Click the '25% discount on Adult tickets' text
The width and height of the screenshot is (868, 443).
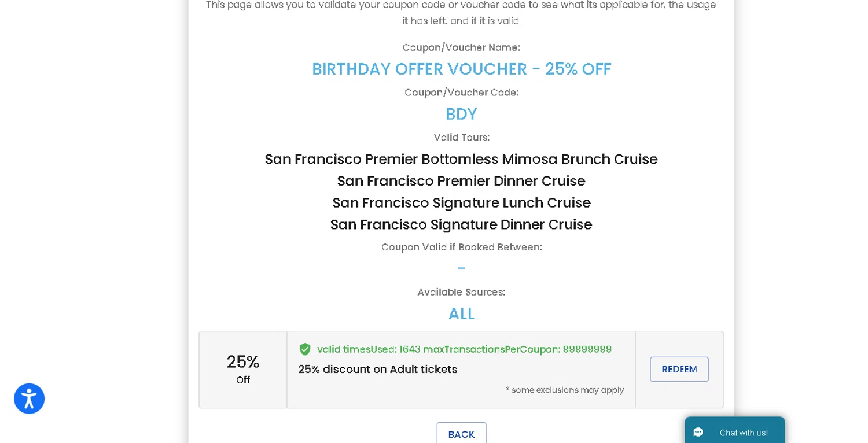coord(378,369)
